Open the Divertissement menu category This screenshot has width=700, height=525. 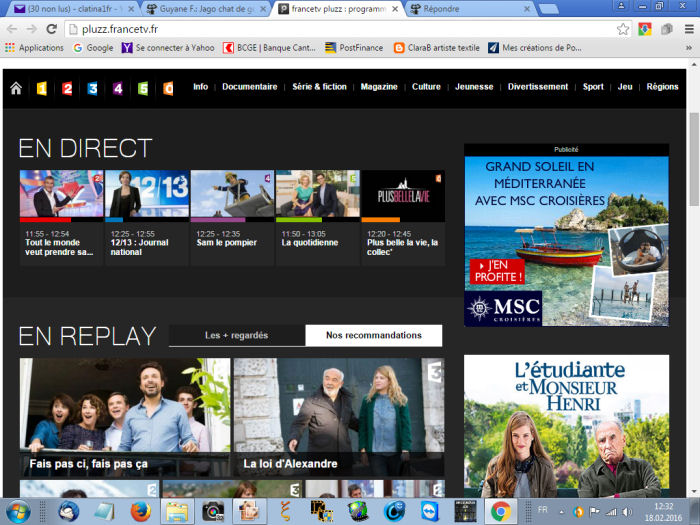coord(538,87)
